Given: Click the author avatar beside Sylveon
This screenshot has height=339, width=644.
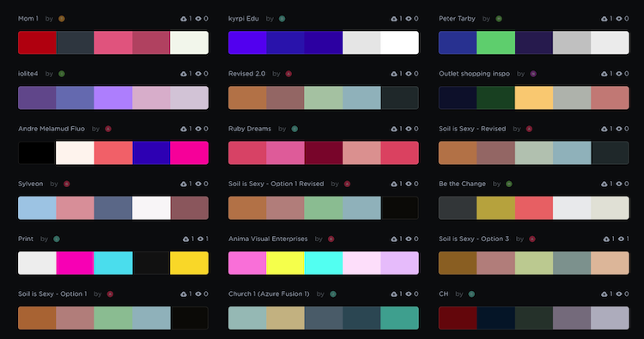Looking at the screenshot, I should tap(66, 184).
